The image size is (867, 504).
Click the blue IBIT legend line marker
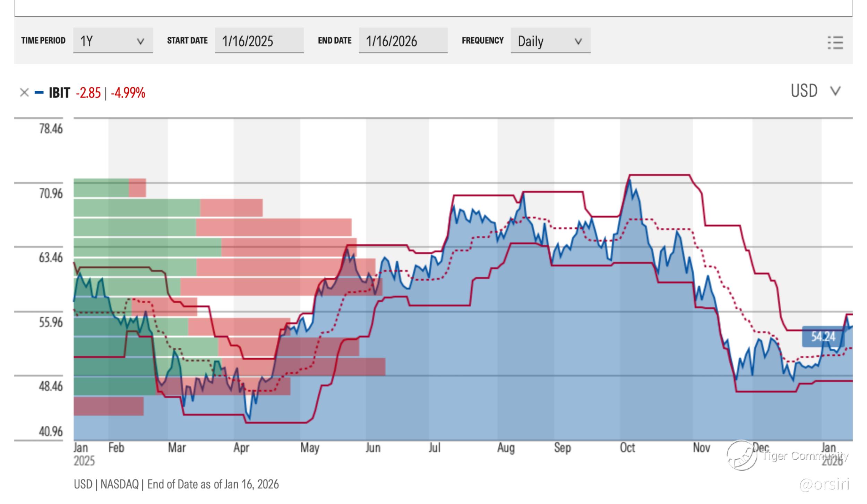(x=39, y=93)
